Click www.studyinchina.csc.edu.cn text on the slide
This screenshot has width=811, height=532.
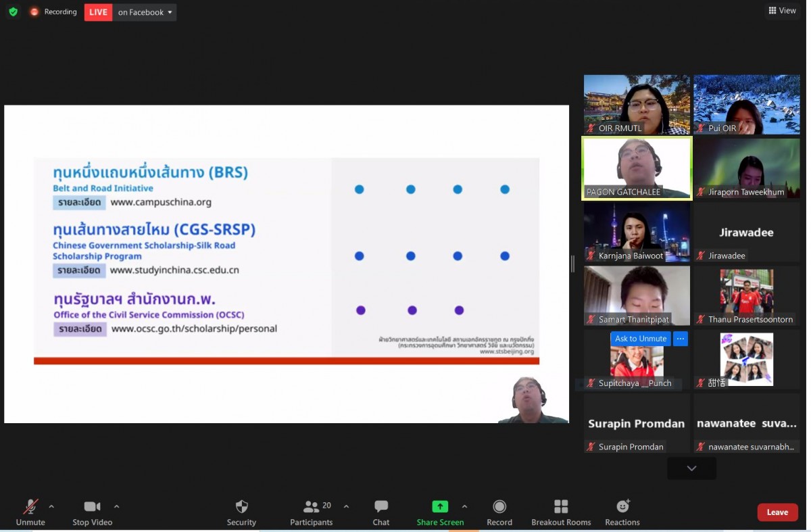174,270
